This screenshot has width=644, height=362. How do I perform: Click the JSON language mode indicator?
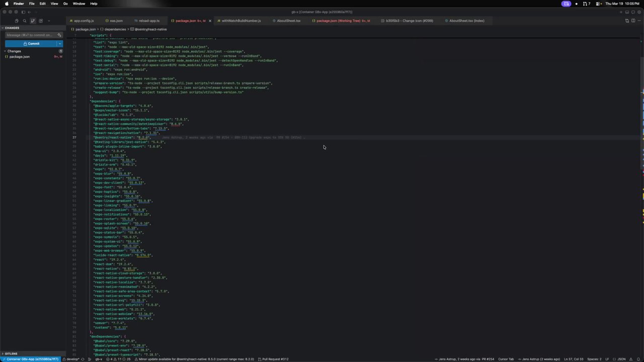click(619, 359)
